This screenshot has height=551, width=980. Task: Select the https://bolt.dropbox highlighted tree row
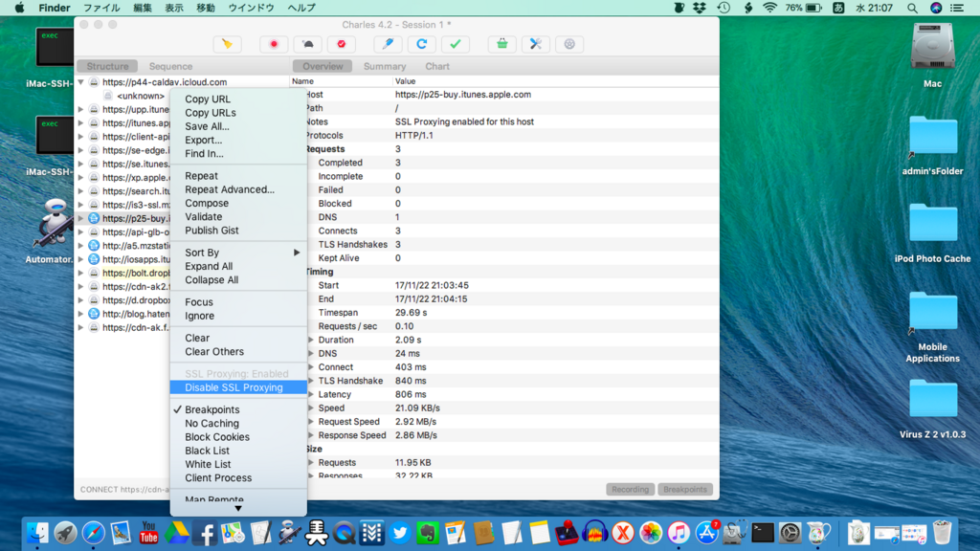(x=136, y=273)
